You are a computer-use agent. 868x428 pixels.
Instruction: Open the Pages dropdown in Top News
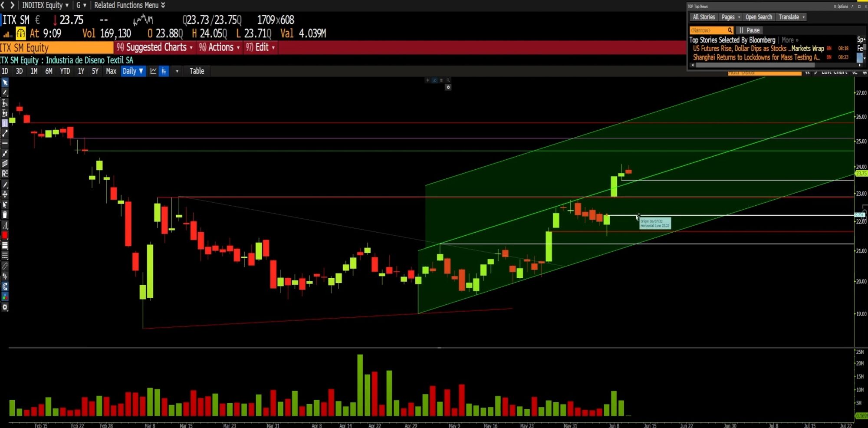(730, 17)
